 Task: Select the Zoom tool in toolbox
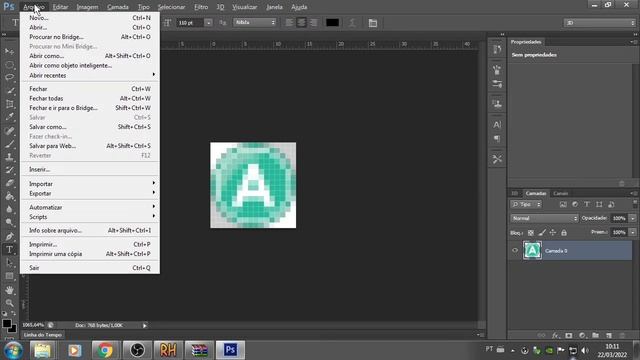(9, 303)
